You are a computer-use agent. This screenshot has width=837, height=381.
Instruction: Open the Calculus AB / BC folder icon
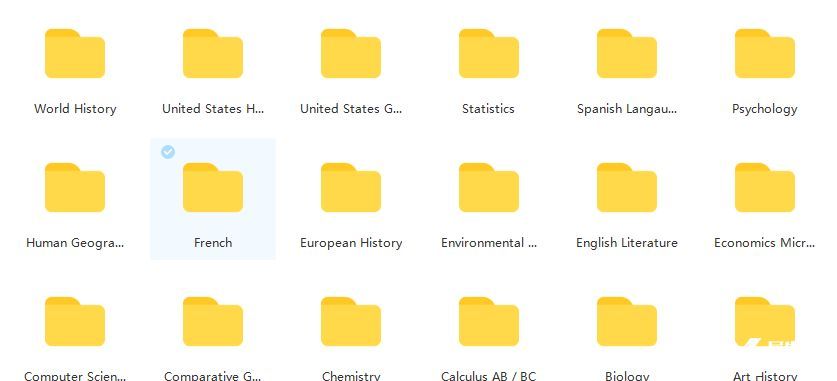coord(489,321)
